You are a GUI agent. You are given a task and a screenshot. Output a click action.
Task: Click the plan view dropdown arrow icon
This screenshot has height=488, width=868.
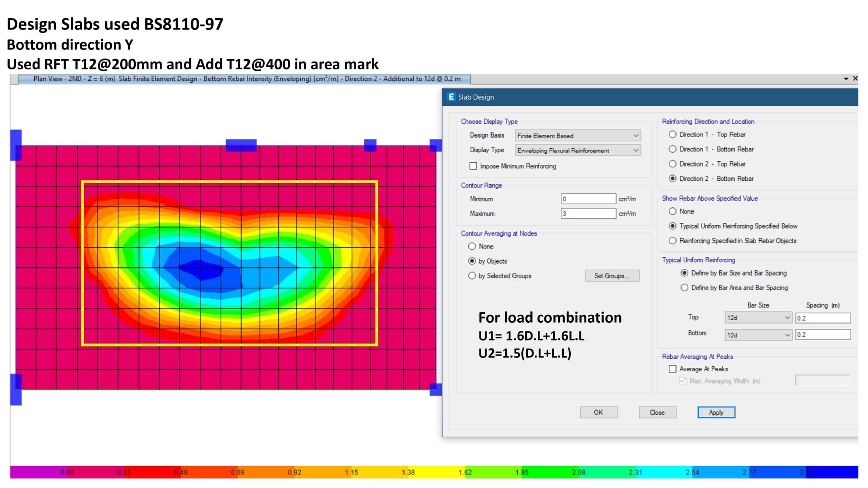(846, 79)
